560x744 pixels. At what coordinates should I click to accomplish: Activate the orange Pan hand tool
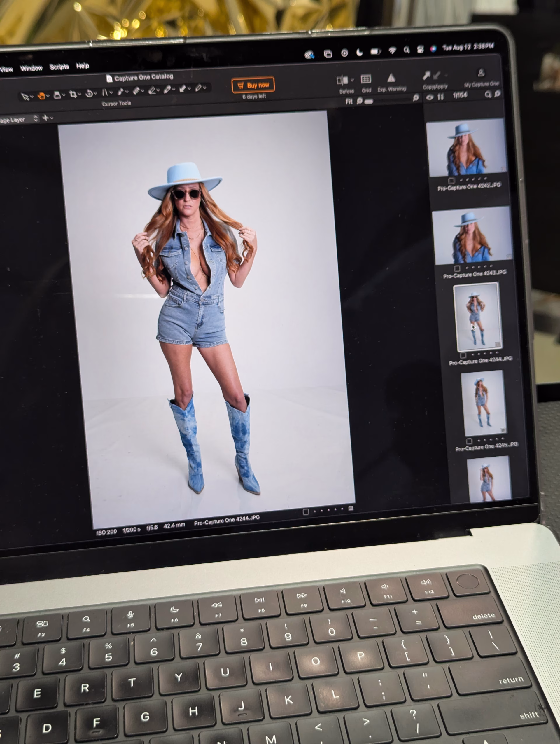pos(41,96)
